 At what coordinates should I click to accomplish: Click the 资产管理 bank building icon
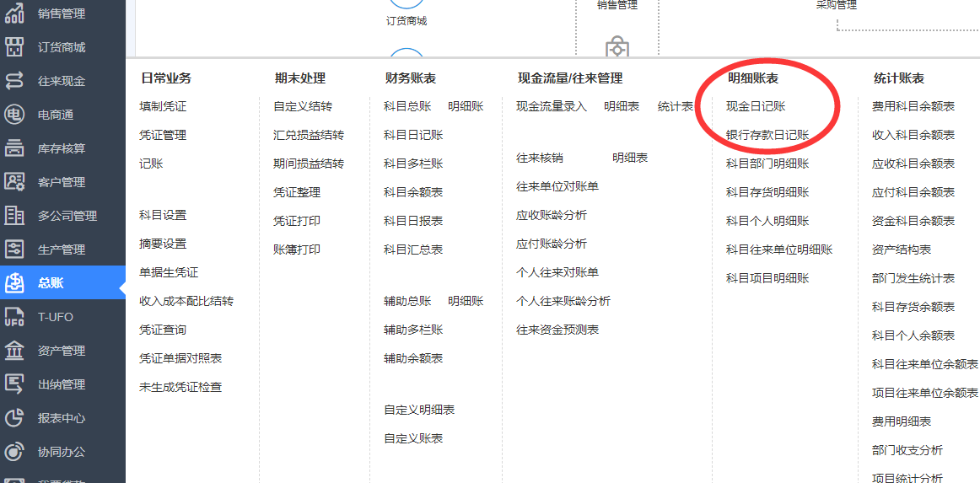[14, 351]
